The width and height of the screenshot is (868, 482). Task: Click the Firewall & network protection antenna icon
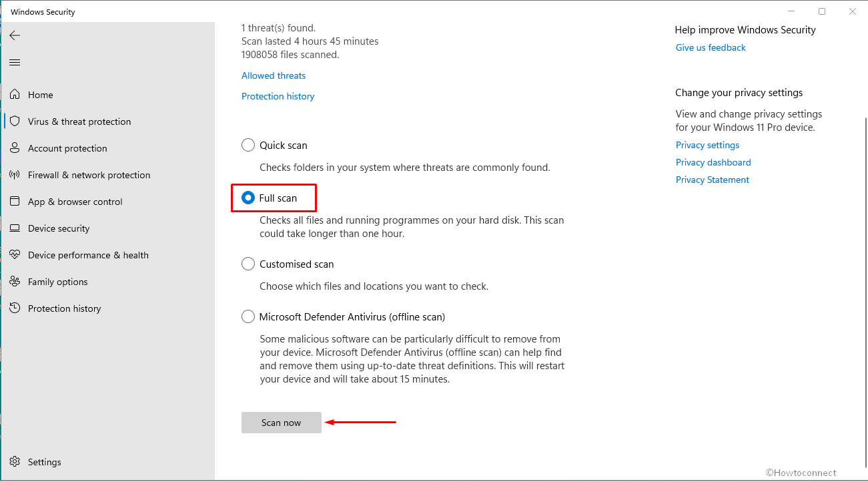pyautogui.click(x=15, y=175)
